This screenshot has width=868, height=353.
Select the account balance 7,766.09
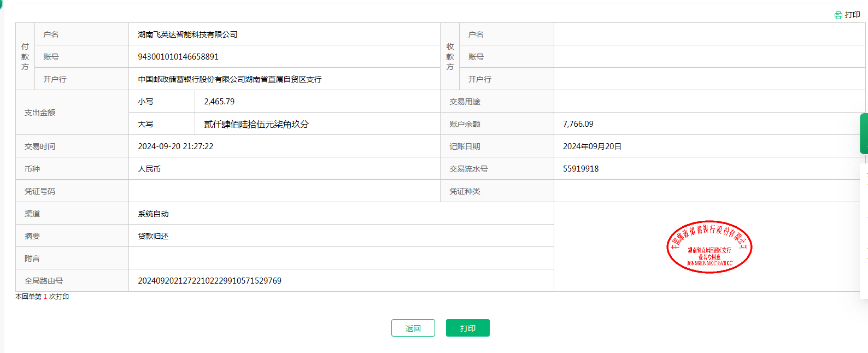(x=578, y=124)
